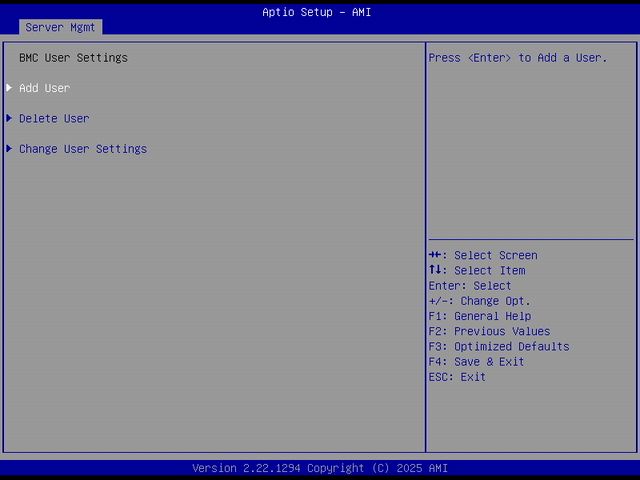Click the Version 2.22.1294 copyright footer
The height and width of the screenshot is (480, 640).
point(320,468)
